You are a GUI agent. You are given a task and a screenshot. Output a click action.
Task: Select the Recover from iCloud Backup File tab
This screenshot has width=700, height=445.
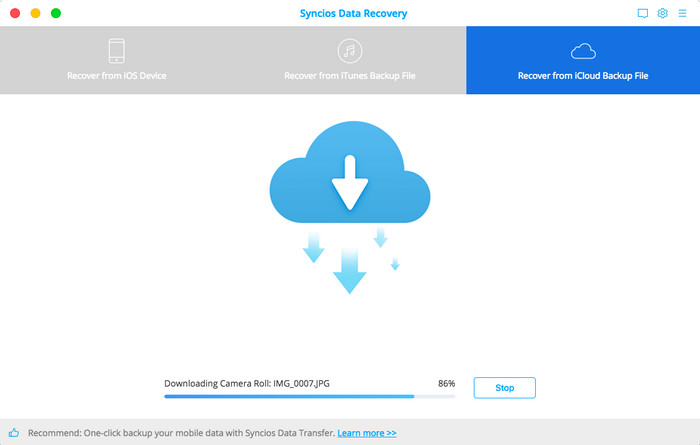(583, 60)
